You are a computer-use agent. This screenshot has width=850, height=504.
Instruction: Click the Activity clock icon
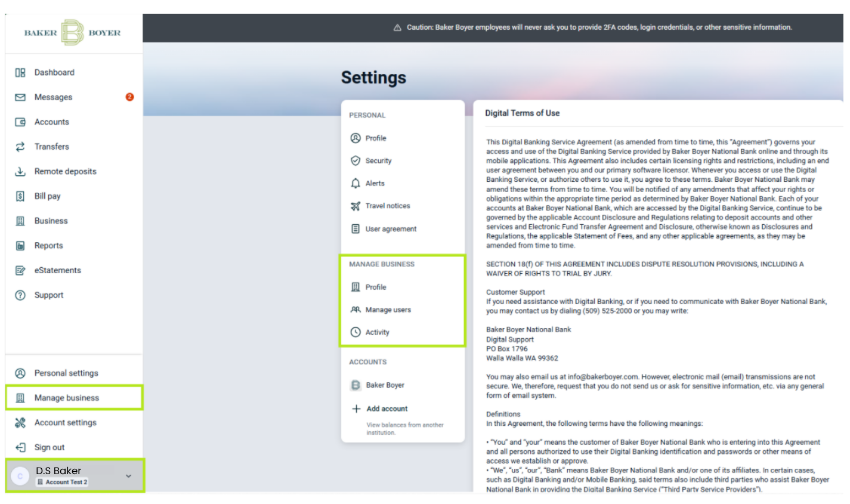(356, 333)
